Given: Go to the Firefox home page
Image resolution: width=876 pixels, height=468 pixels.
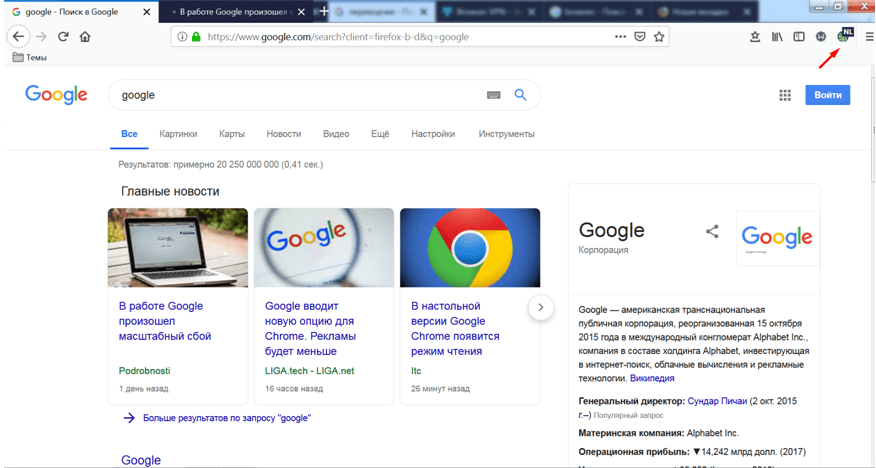Looking at the screenshot, I should pos(85,37).
